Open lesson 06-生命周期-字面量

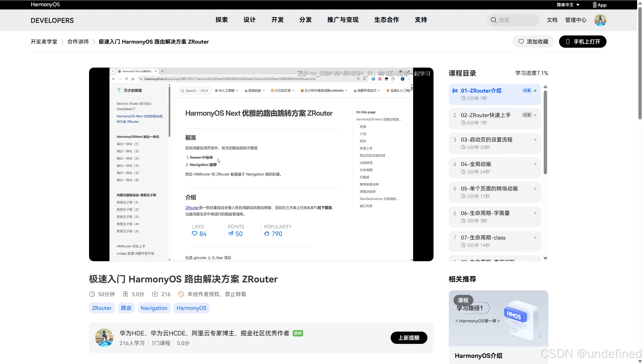pyautogui.click(x=494, y=217)
